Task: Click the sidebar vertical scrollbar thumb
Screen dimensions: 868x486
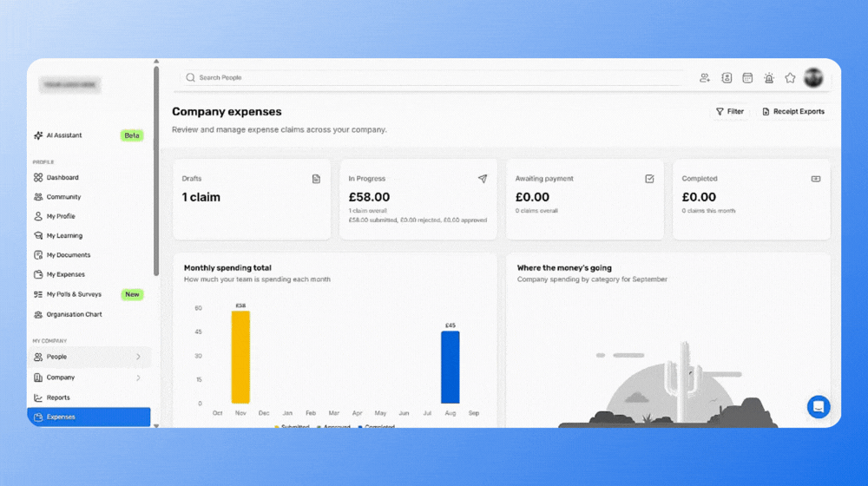Action: pyautogui.click(x=156, y=170)
